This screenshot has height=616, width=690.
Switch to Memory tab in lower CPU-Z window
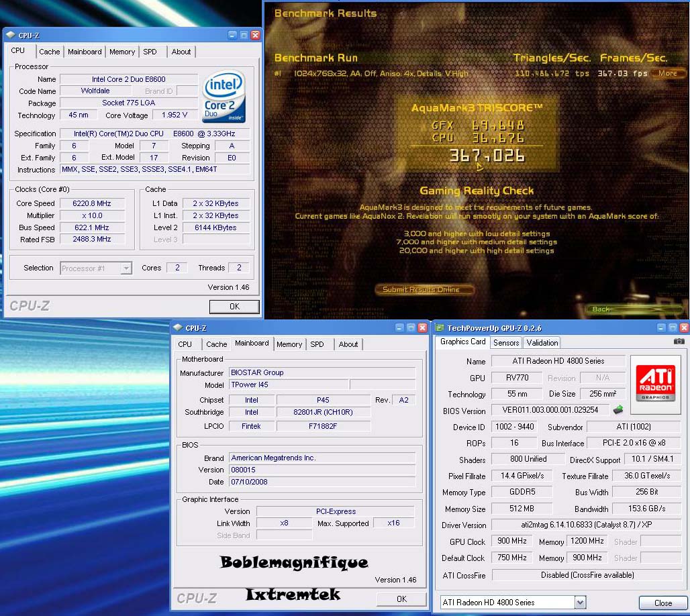click(289, 344)
